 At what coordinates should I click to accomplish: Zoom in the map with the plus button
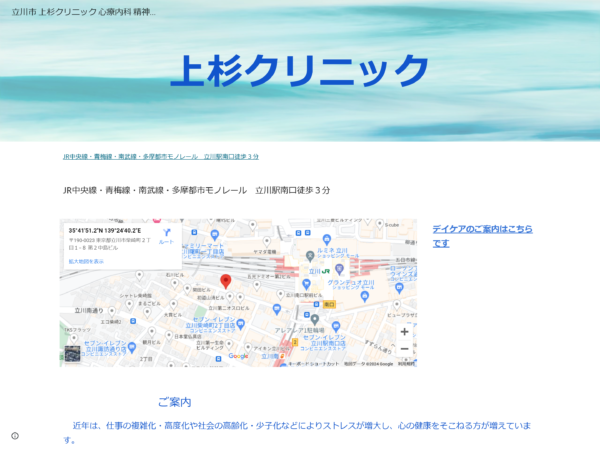pyautogui.click(x=404, y=332)
